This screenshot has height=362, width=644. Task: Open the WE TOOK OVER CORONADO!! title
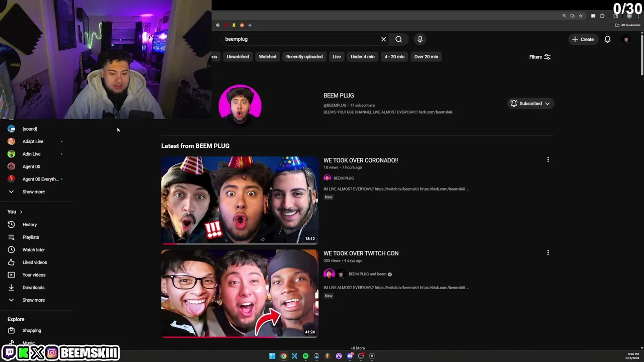pos(360,160)
